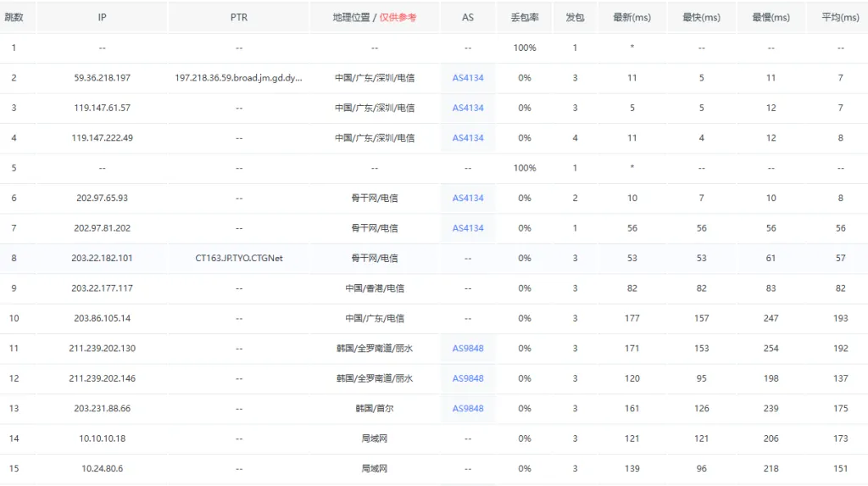Select IP cell 203.231.88.66
The image size is (868, 486).
(x=102, y=409)
